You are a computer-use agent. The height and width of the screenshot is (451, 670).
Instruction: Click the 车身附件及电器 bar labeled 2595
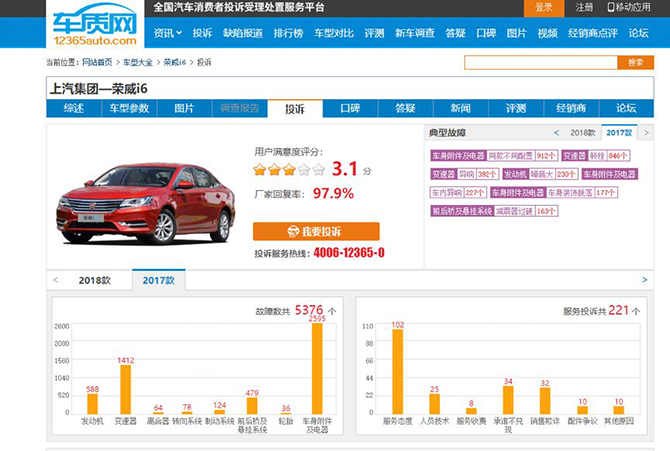coord(317,368)
